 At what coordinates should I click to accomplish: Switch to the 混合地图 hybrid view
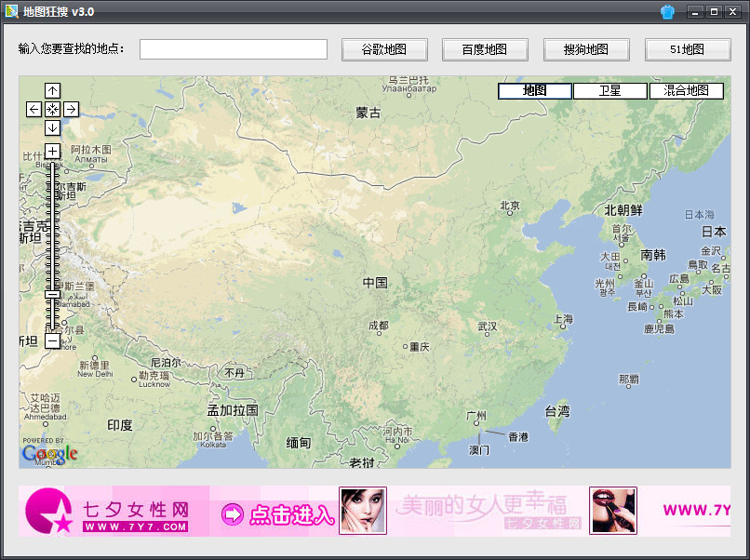pos(686,91)
